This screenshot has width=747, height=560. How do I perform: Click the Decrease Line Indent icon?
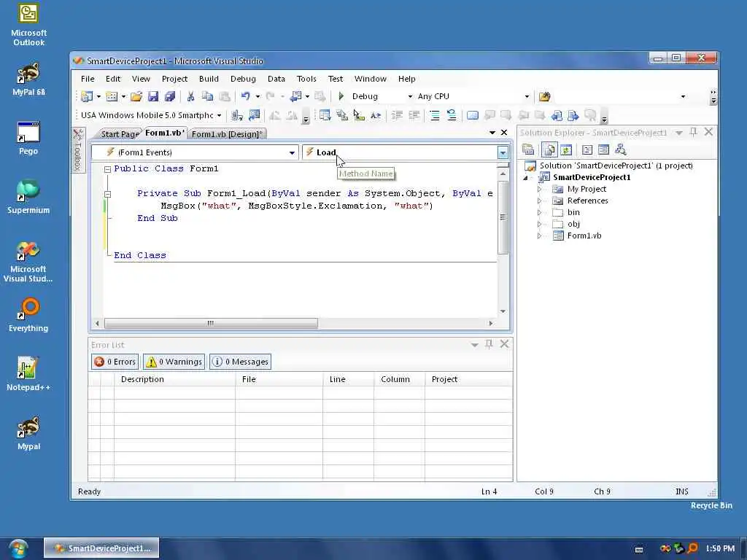(x=397, y=115)
